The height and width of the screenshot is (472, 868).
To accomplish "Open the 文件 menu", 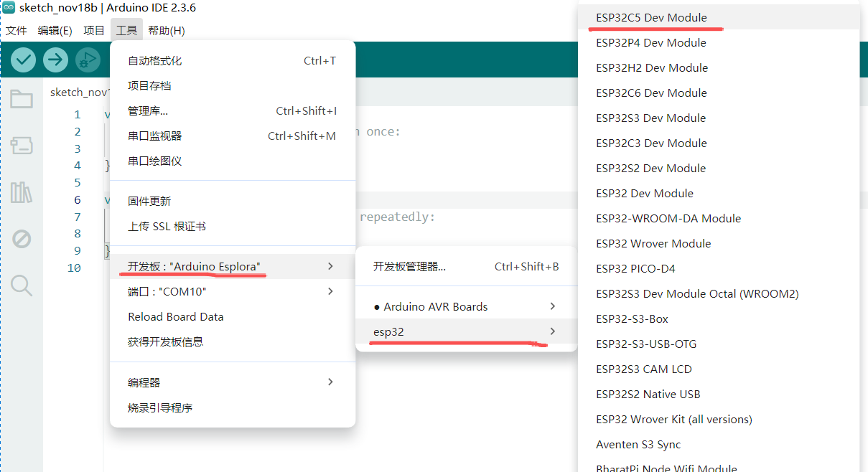I will pos(16,30).
